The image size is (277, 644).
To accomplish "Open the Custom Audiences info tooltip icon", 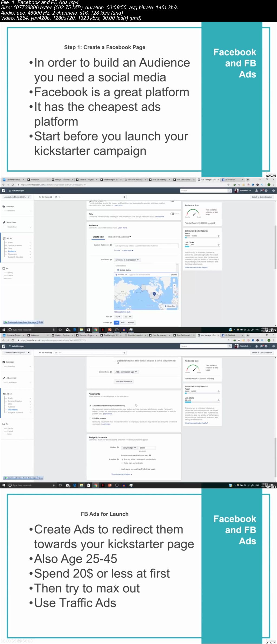I will tap(111, 245).
